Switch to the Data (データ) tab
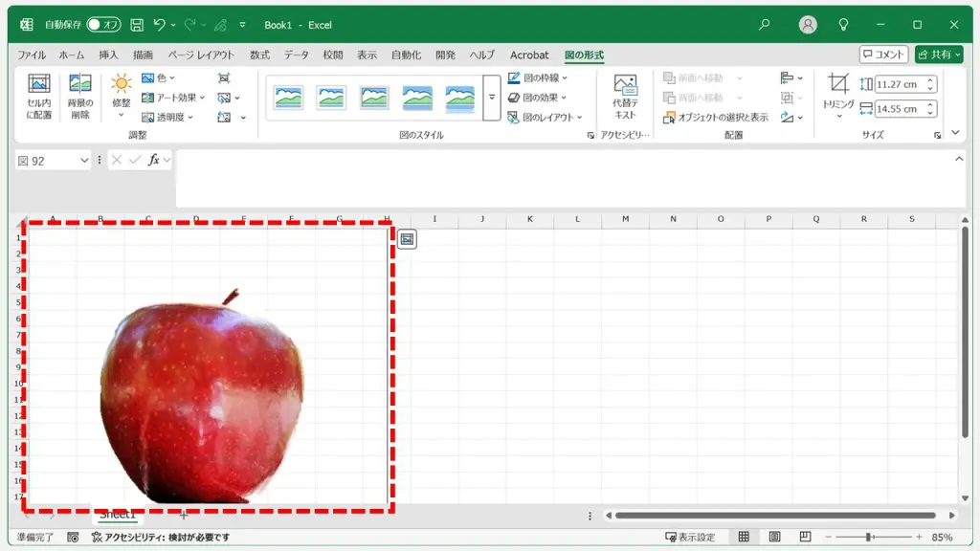Viewport: 980px width, 551px height. click(x=297, y=55)
